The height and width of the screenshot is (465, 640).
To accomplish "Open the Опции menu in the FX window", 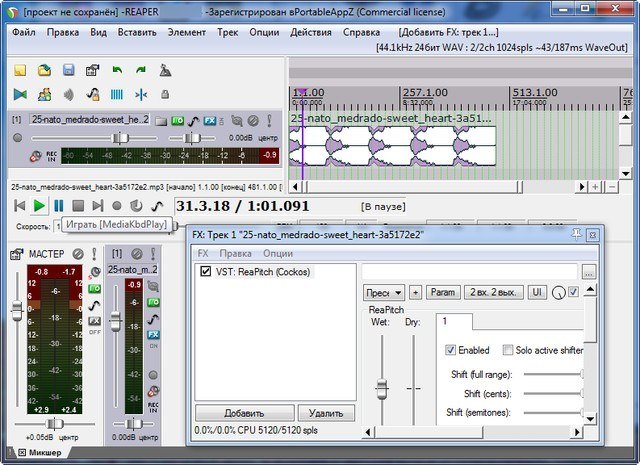I will (x=277, y=254).
